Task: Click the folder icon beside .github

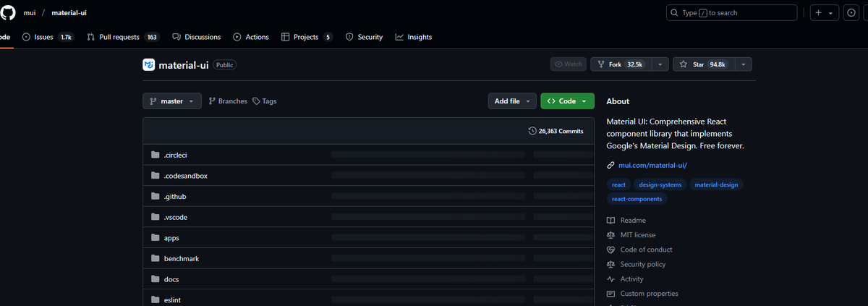Action: click(155, 197)
